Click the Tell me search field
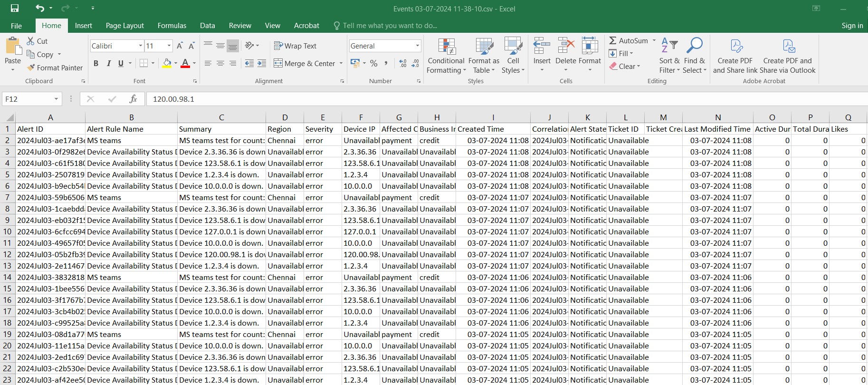 pyautogui.click(x=390, y=26)
